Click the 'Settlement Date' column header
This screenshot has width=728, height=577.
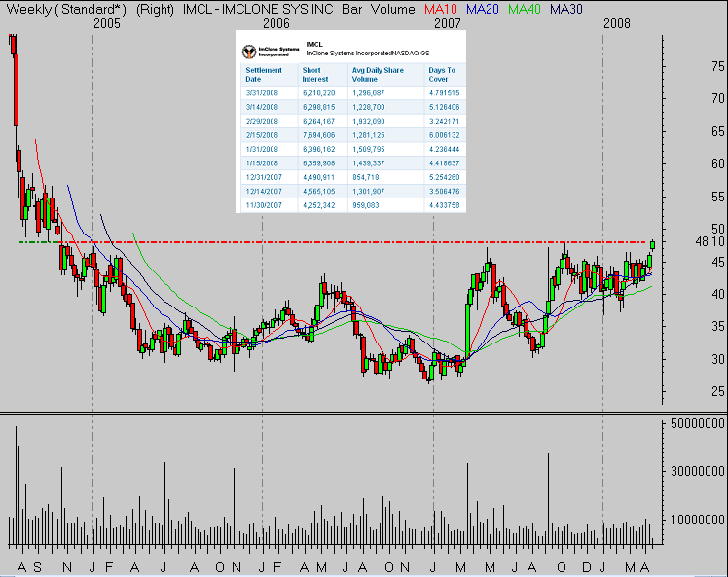tap(264, 75)
